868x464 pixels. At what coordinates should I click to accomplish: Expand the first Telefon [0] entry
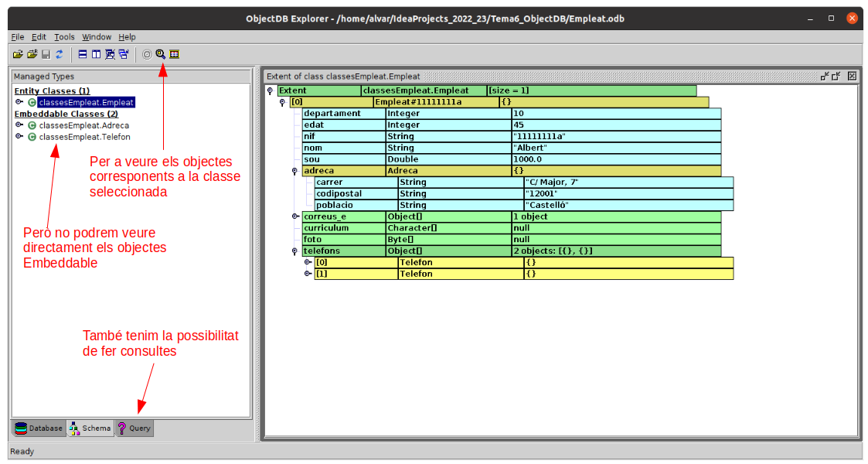(308, 262)
